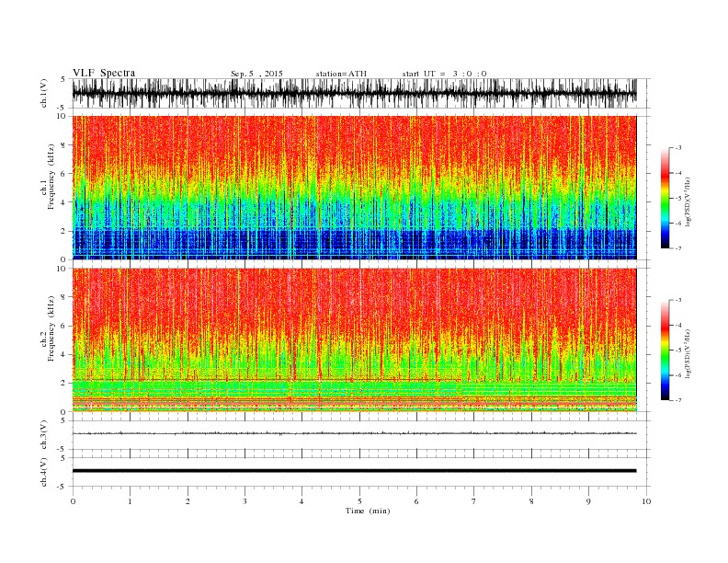
Task: Click the time axis tick label '10'
Action: [646, 501]
